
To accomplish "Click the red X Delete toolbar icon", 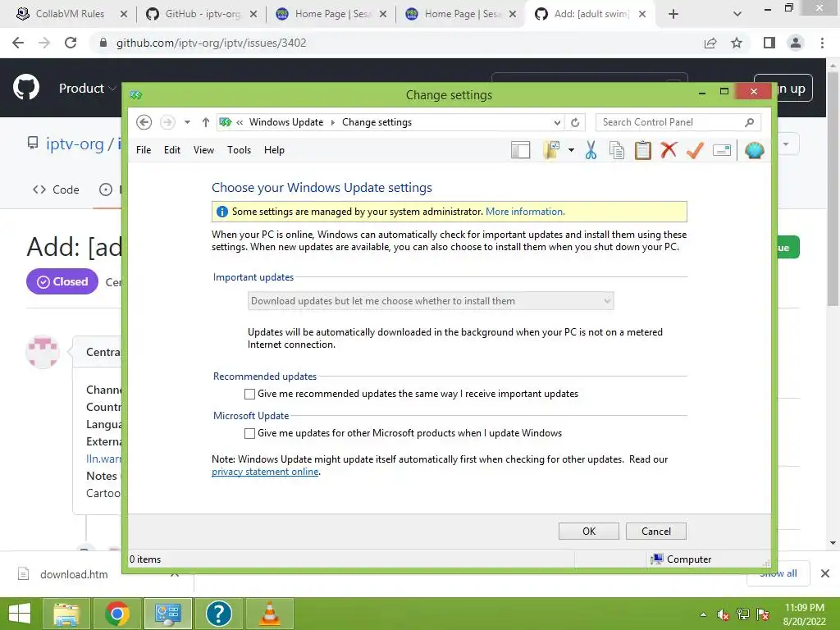I will (x=669, y=150).
